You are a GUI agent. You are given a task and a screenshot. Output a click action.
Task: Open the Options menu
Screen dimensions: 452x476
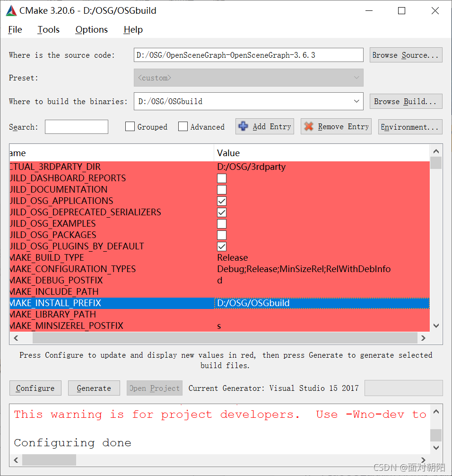91,29
